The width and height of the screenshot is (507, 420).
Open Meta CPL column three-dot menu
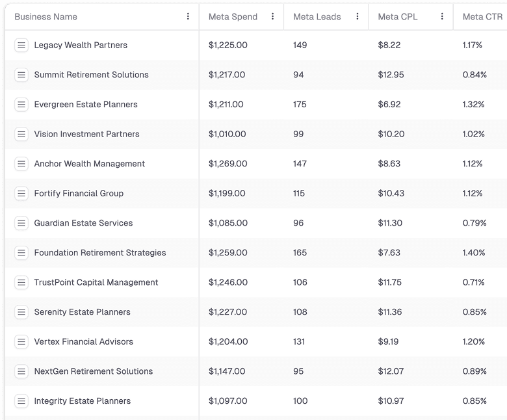tap(442, 17)
